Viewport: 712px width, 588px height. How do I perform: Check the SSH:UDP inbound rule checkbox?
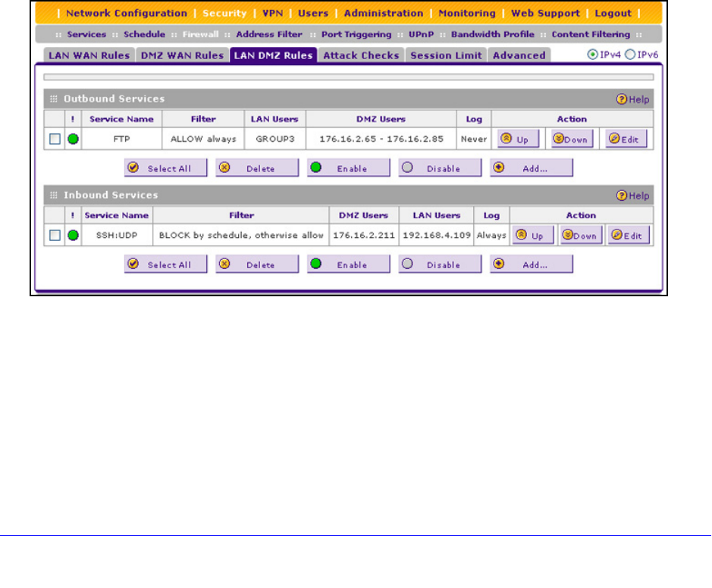(x=55, y=236)
